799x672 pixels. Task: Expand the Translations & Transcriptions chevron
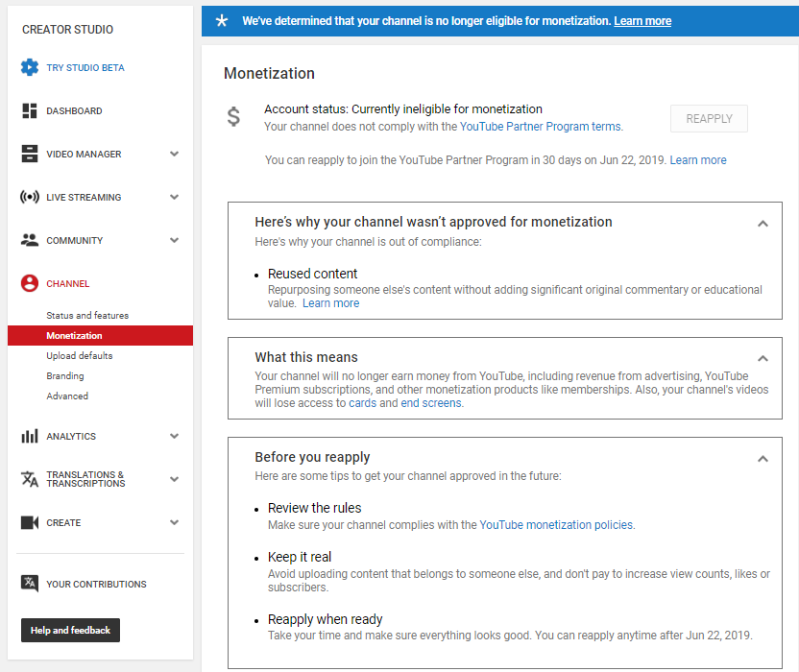[x=174, y=479]
